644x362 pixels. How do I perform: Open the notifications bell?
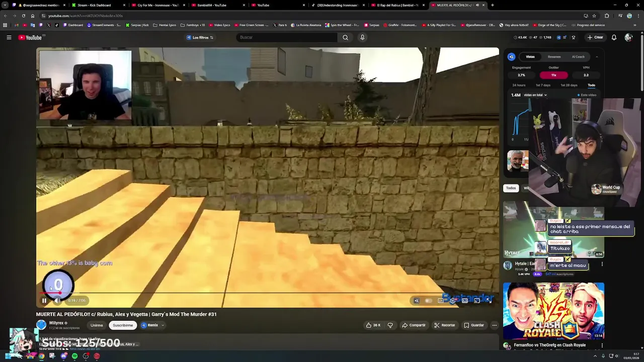(614, 37)
